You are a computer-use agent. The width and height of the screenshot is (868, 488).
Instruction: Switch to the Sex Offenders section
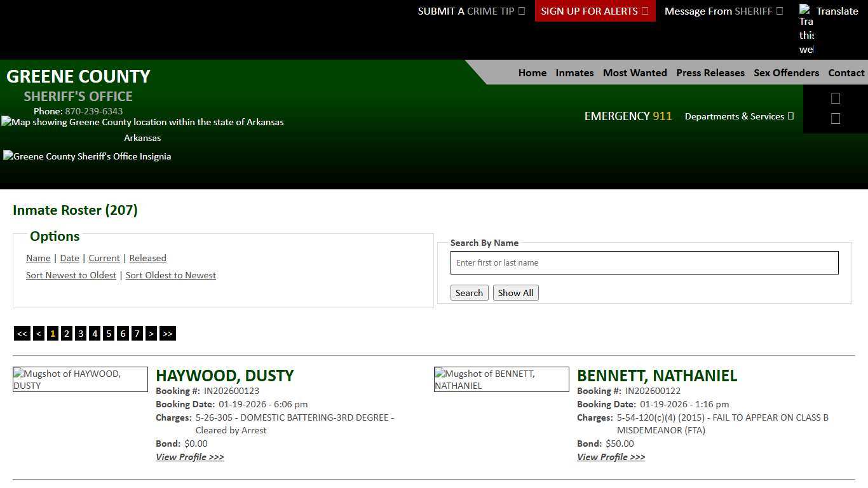tap(786, 72)
